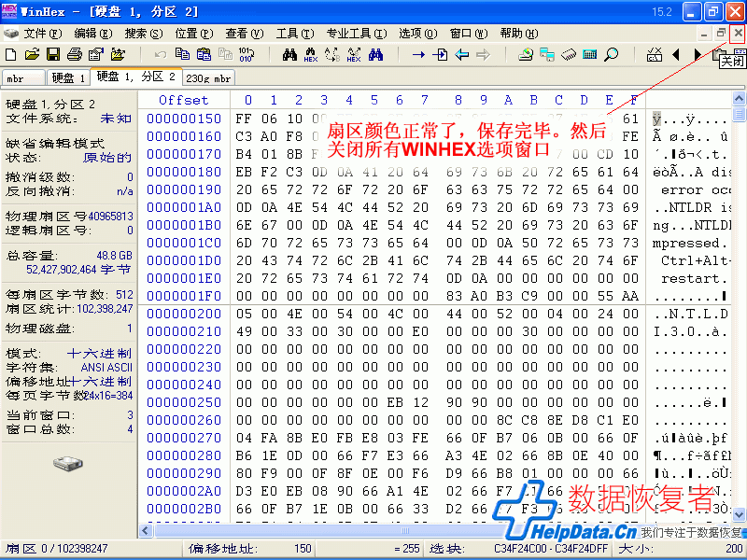747x560 pixels.
Task: Click the Offset column header
Action: [183, 100]
